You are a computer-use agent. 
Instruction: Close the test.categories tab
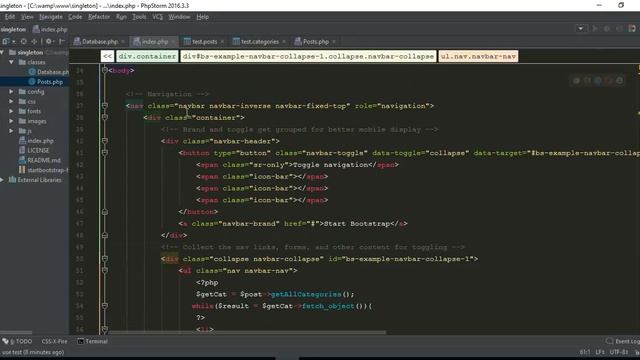tap(284, 42)
